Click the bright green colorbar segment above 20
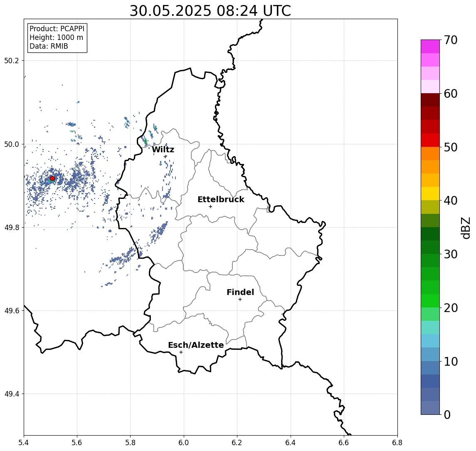Image resolution: width=476 pixels, height=451 pixels. click(x=430, y=300)
